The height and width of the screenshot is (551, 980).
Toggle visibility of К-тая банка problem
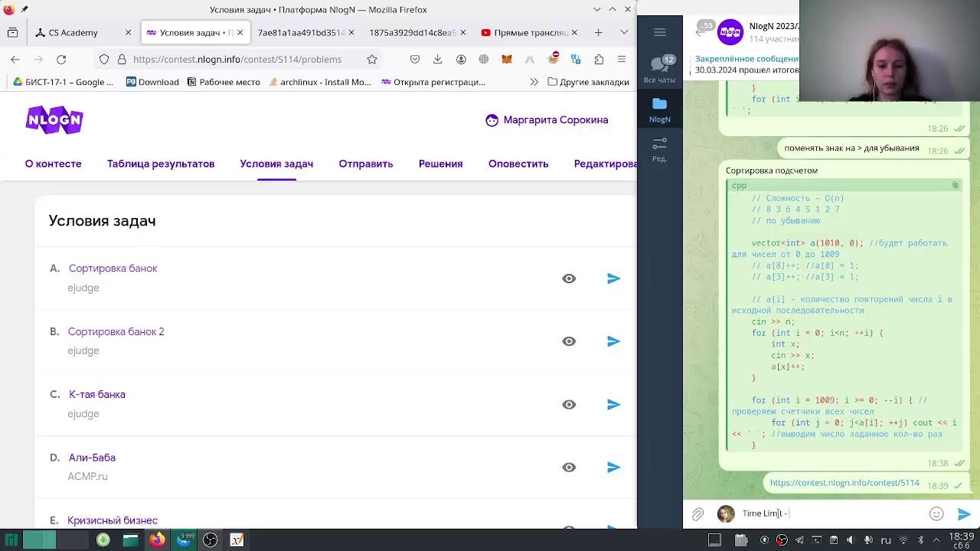[x=569, y=404]
